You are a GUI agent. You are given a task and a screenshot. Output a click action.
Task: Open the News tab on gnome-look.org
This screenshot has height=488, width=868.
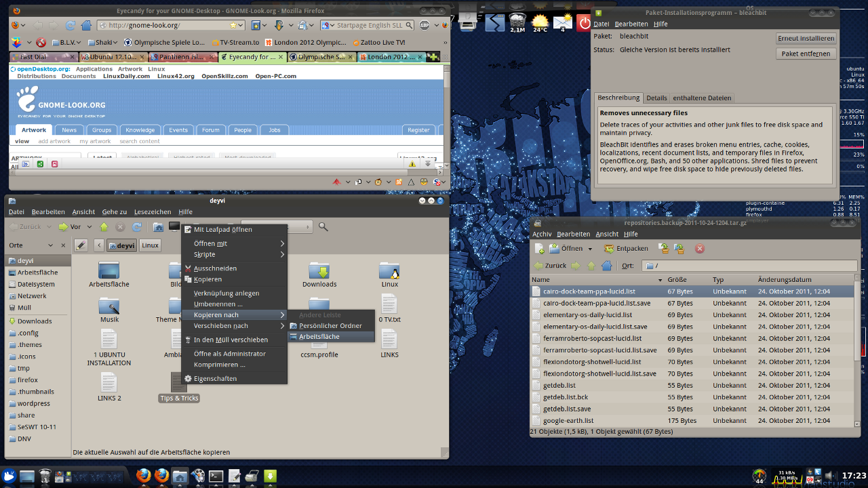(x=69, y=129)
